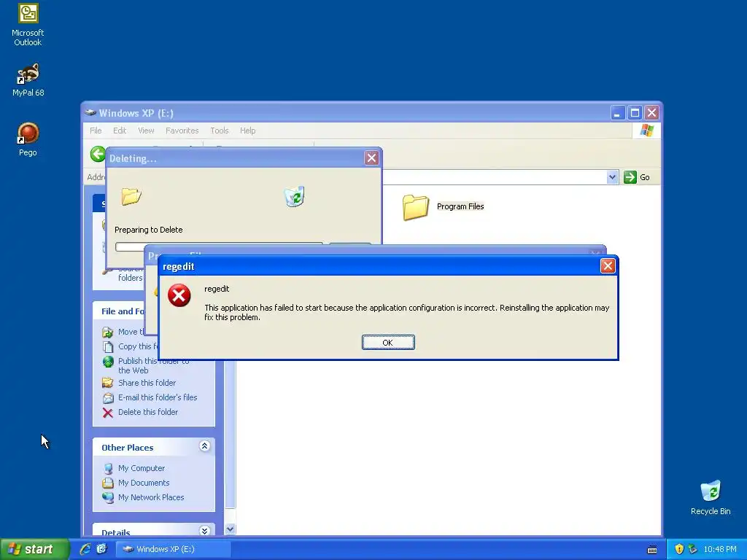The image size is (747, 560).
Task: Click the network connection tray icon
Action: [x=692, y=549]
